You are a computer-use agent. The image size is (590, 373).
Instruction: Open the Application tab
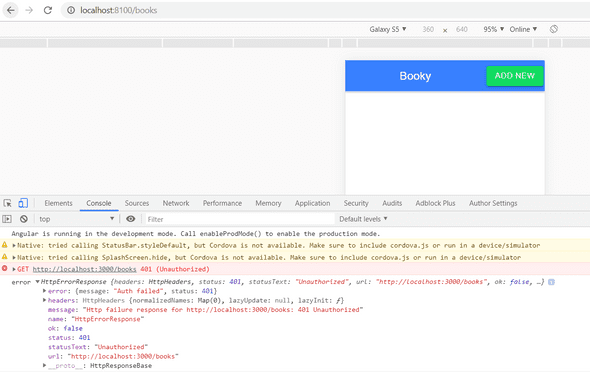(312, 203)
